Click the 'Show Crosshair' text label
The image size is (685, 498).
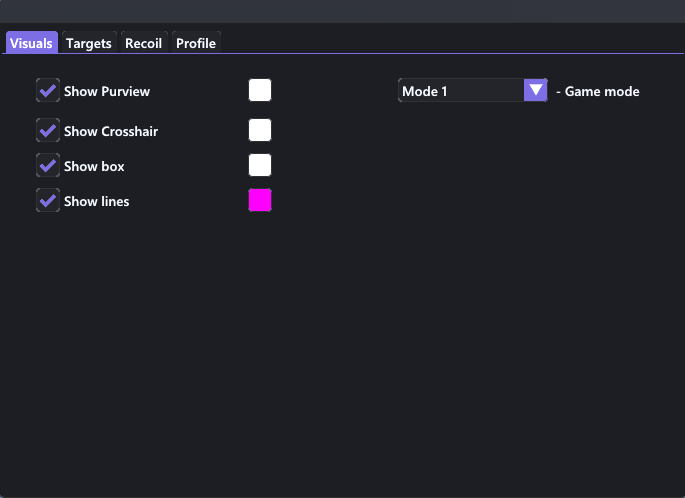click(x=111, y=131)
